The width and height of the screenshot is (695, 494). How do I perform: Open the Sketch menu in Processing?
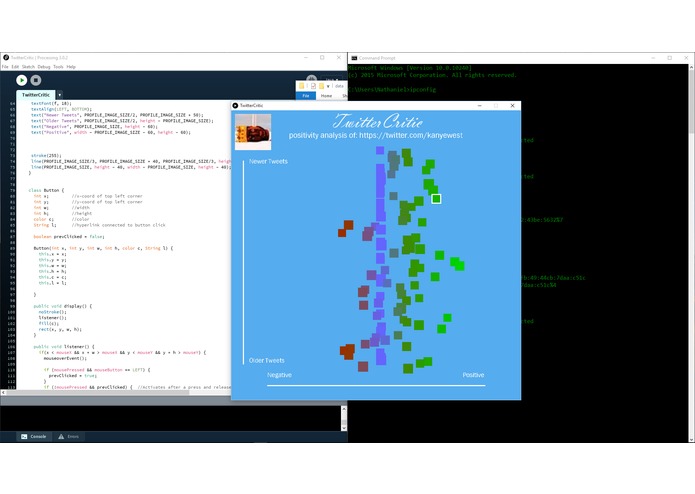pyautogui.click(x=28, y=67)
